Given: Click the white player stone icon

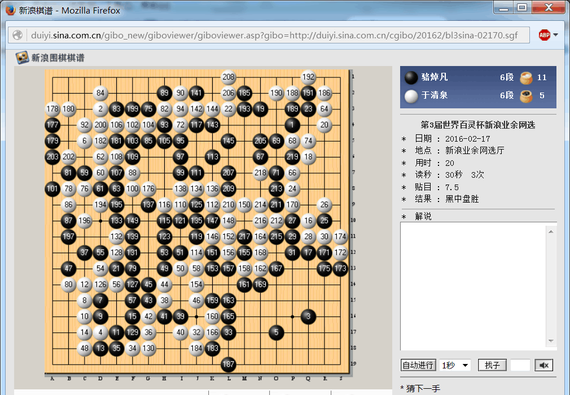Looking at the screenshot, I should point(411,96).
